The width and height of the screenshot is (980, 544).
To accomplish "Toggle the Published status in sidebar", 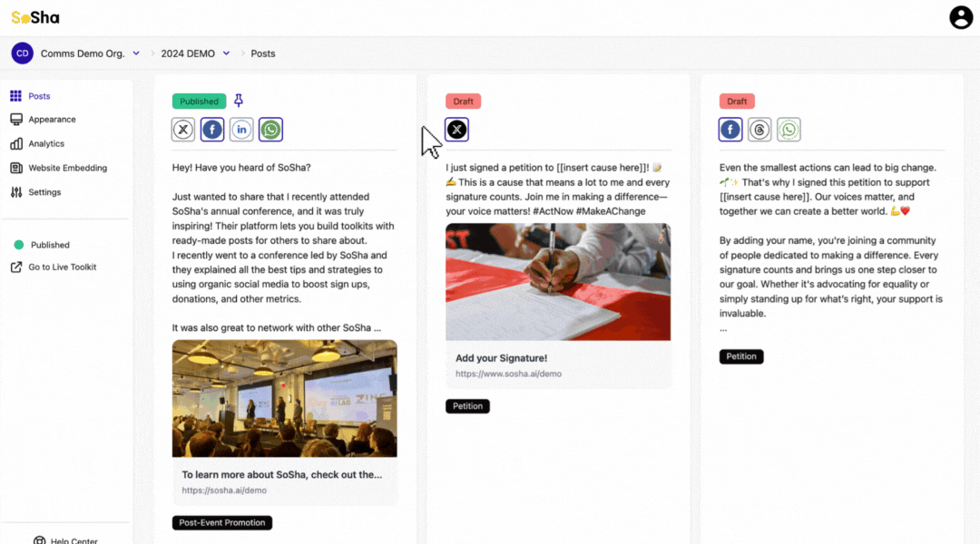I will 50,245.
